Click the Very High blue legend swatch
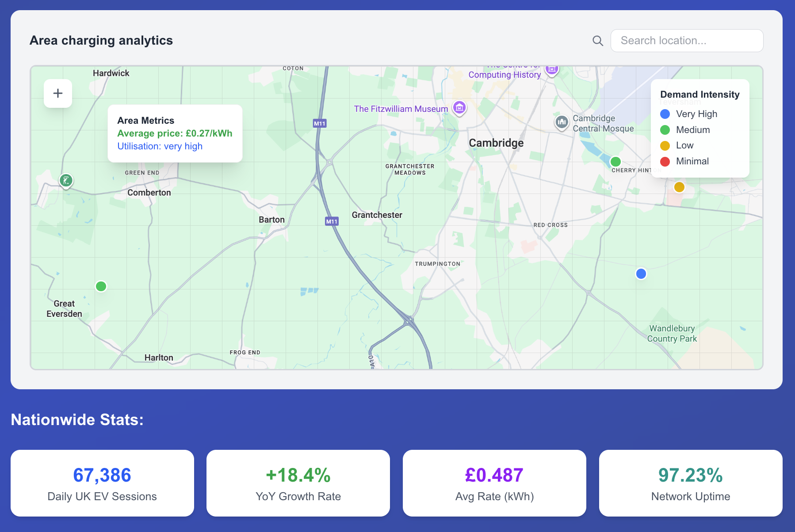The width and height of the screenshot is (795, 532). tap(665, 114)
